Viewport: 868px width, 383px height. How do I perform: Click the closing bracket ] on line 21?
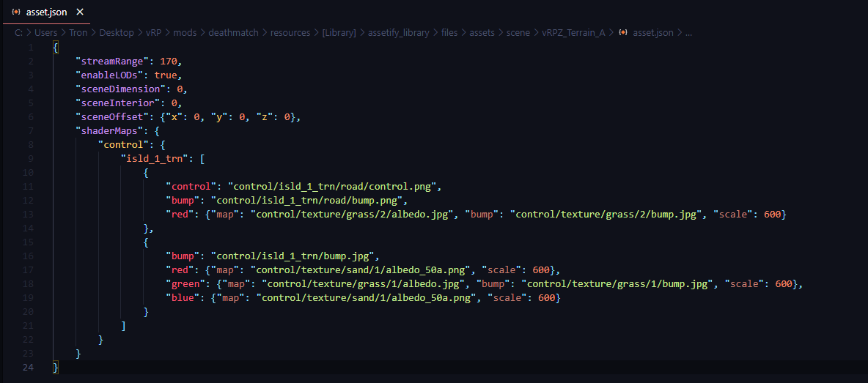tap(123, 326)
